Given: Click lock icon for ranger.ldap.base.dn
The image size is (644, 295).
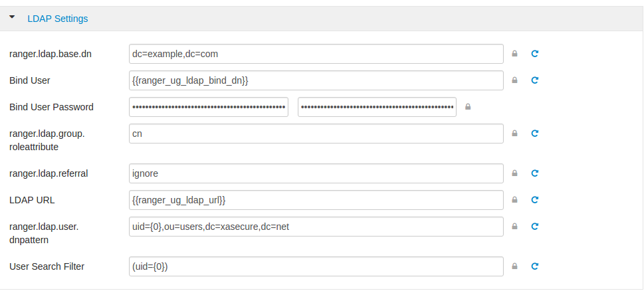Looking at the screenshot, I should click(x=514, y=54).
